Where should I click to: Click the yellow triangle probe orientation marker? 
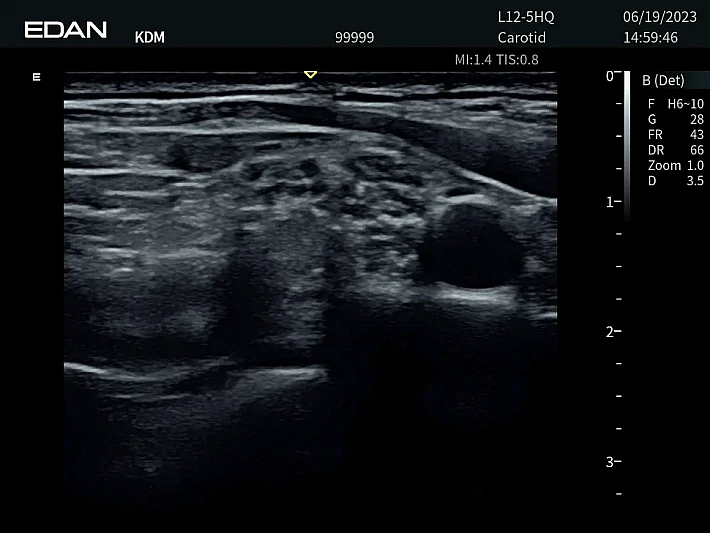point(310,74)
